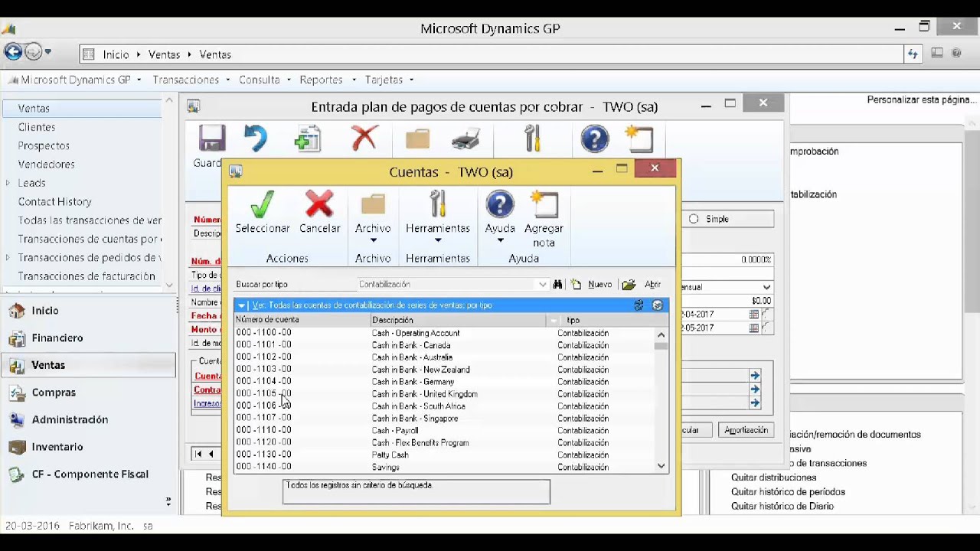Image resolution: width=980 pixels, height=551 pixels.
Task: Select the Cash in Bank - Singapore row
Action: pos(444,419)
